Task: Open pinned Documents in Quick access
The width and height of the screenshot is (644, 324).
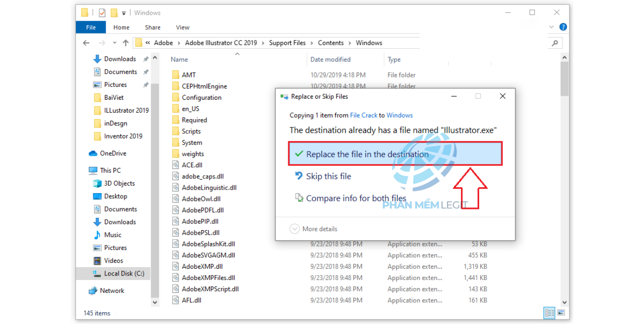Action: (x=120, y=72)
